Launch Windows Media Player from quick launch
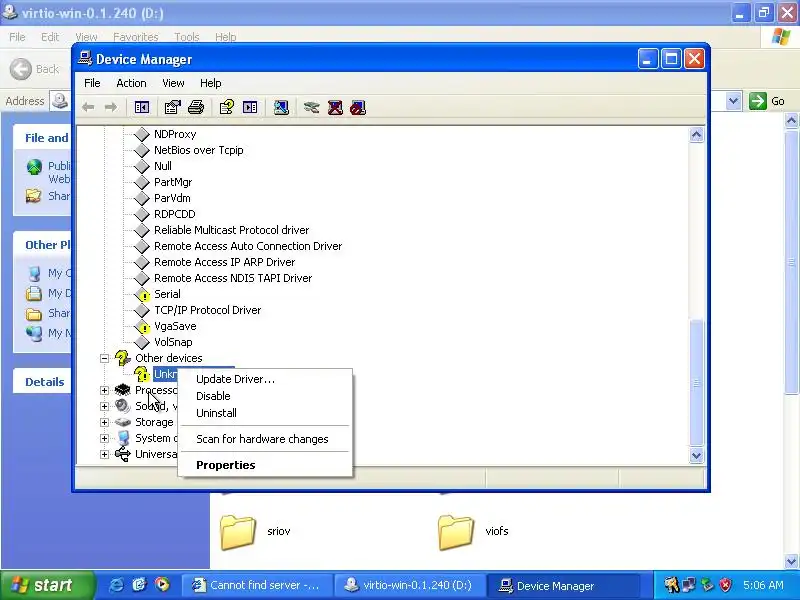 tap(162, 585)
